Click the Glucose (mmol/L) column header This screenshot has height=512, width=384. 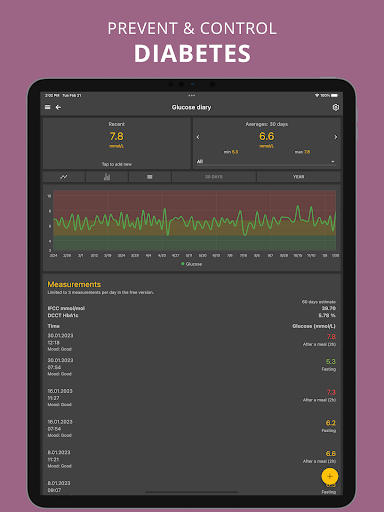coord(314,326)
